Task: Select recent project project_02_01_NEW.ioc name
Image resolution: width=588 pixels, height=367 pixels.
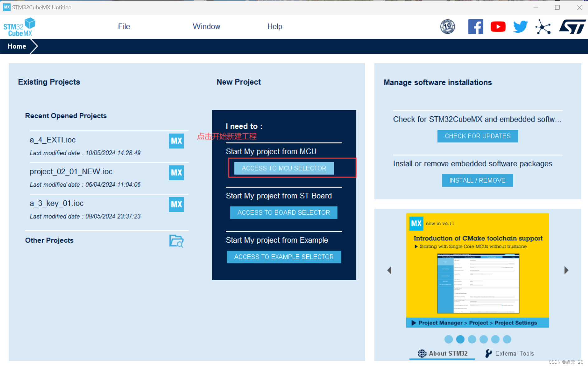Action: (x=71, y=172)
